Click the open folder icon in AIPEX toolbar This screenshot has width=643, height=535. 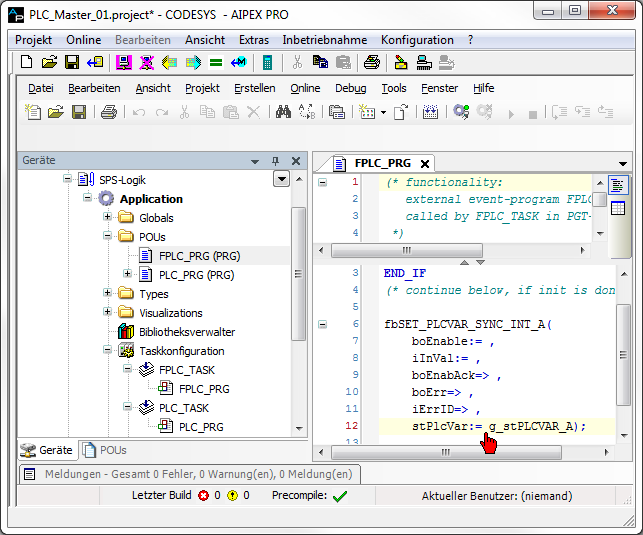(50, 62)
